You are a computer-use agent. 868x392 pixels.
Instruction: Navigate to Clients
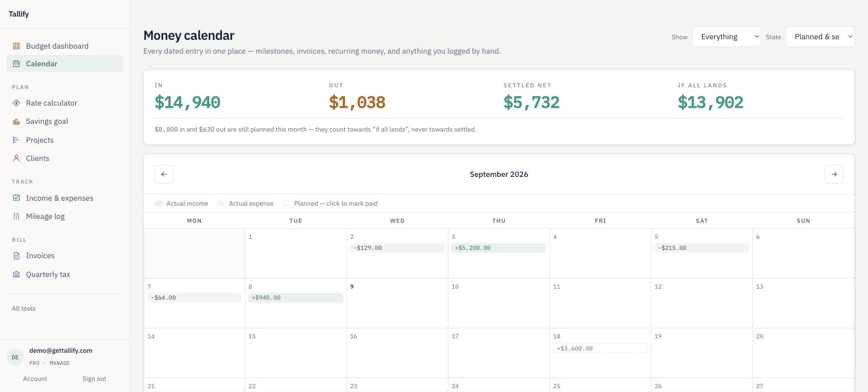(x=65, y=158)
